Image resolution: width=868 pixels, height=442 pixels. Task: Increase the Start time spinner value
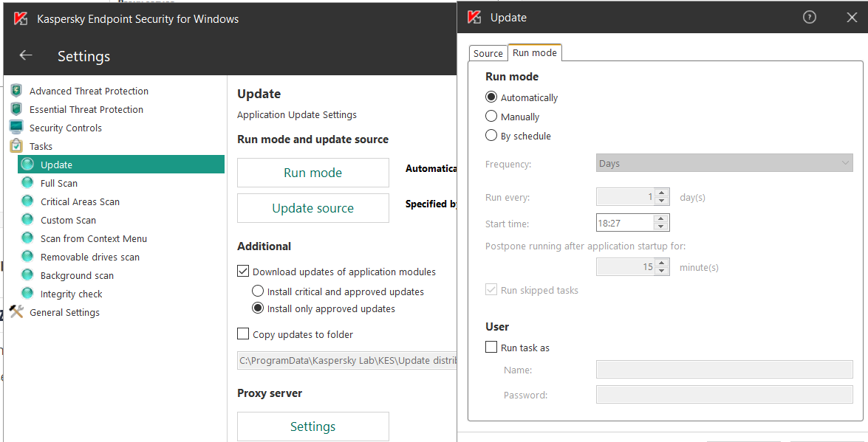661,218
